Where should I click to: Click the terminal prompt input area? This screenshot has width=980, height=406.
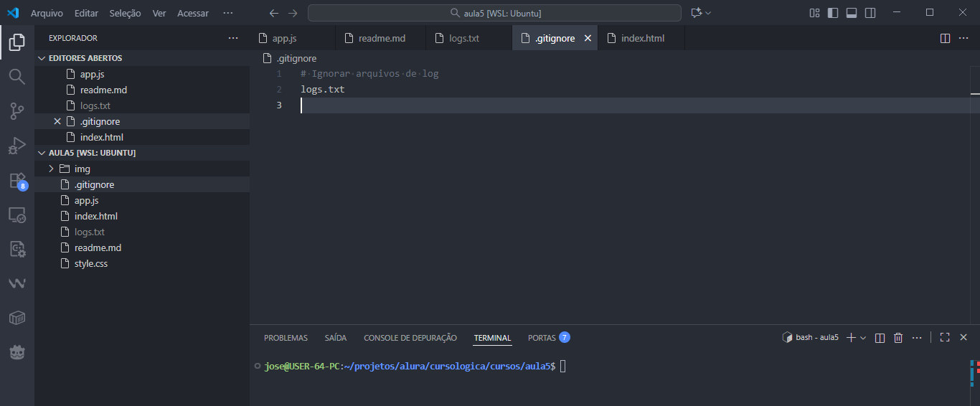[x=563, y=367]
